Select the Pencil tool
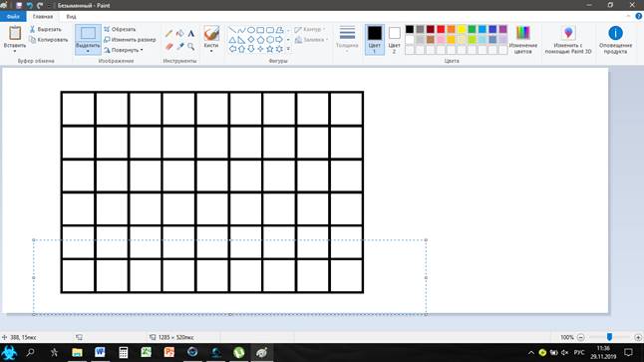The image size is (644, 362). (168, 34)
